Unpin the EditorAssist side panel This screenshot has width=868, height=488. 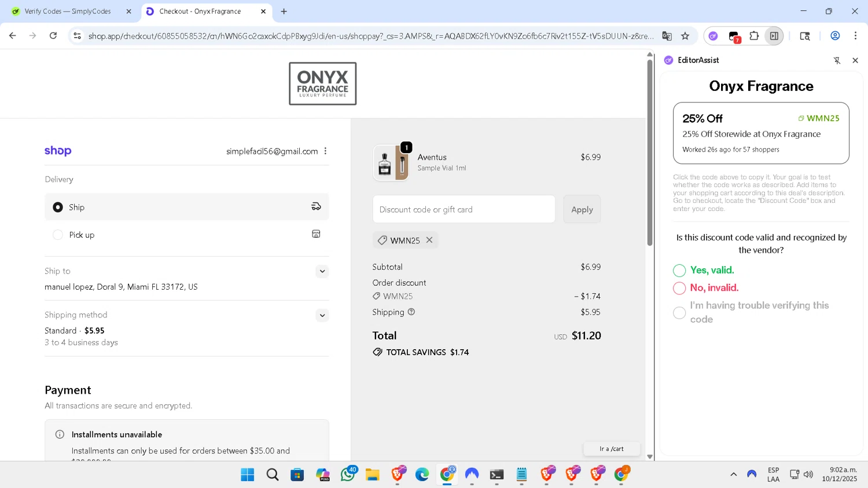click(x=837, y=60)
